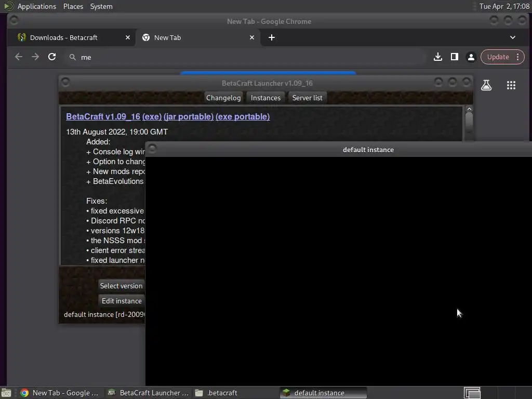
Task: Open the System menu
Action: click(101, 6)
